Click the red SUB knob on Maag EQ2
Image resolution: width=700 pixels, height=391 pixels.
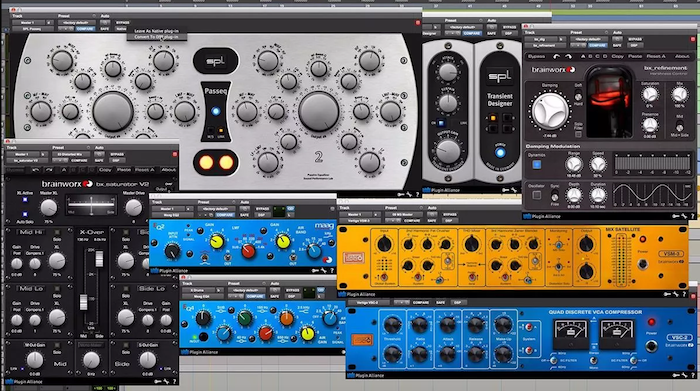tap(248, 251)
